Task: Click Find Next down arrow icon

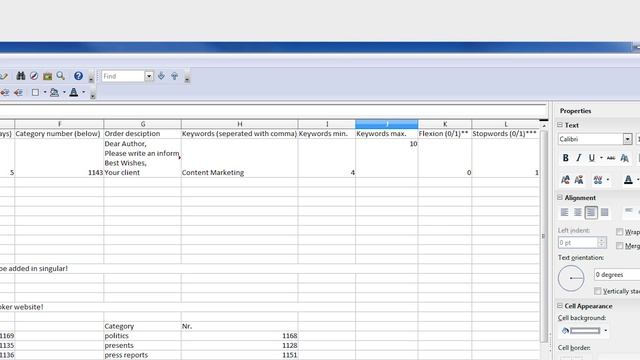Action: click(161, 76)
